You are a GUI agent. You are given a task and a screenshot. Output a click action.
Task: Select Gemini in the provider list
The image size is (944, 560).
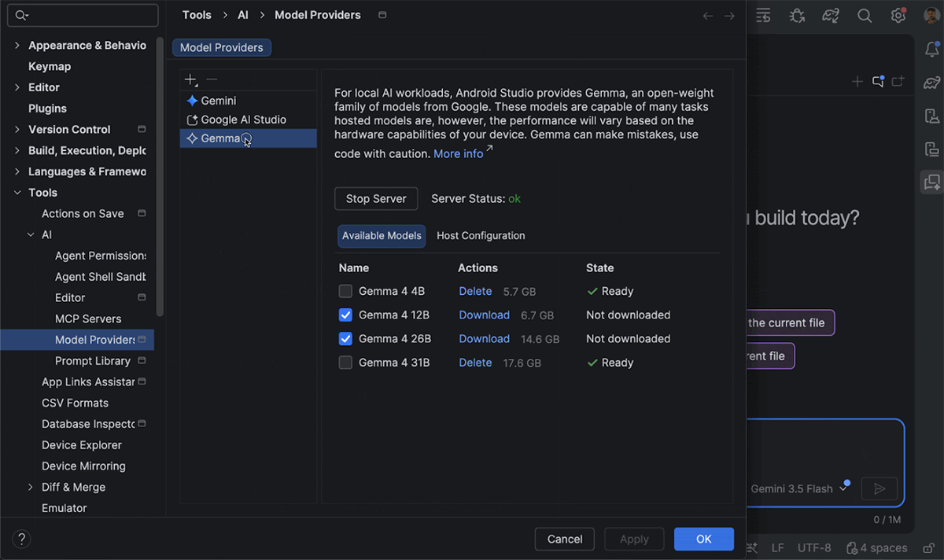pos(248,101)
